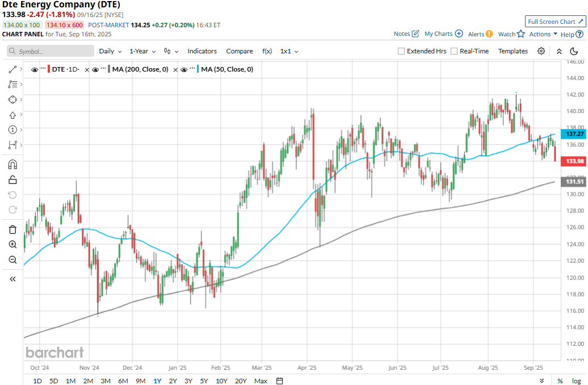The width and height of the screenshot is (588, 385).
Task: Toggle log scale mode
Action: [577, 381]
